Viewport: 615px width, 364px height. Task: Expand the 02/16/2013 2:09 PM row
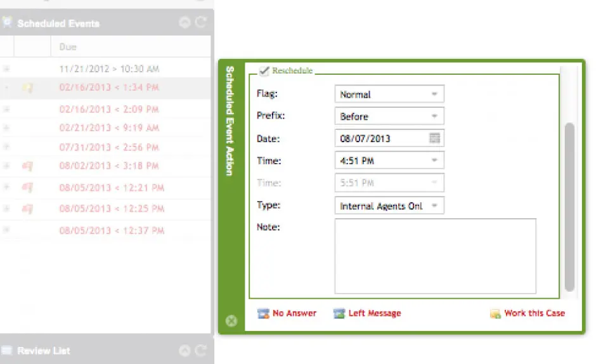[x=6, y=109]
